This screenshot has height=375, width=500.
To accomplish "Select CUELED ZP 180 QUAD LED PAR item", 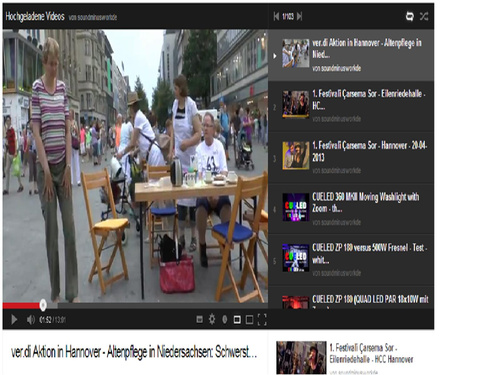I will click(351, 298).
